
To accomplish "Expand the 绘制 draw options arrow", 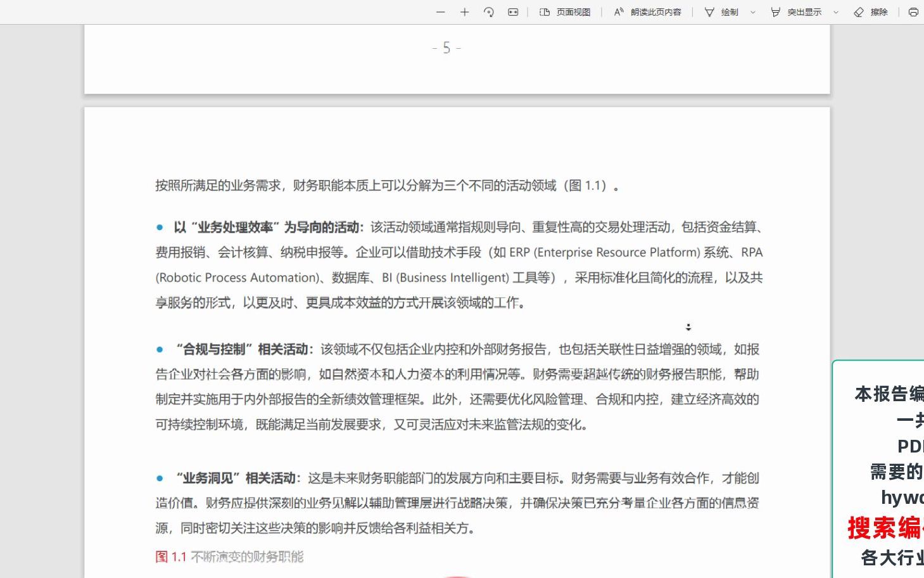I will (x=753, y=12).
